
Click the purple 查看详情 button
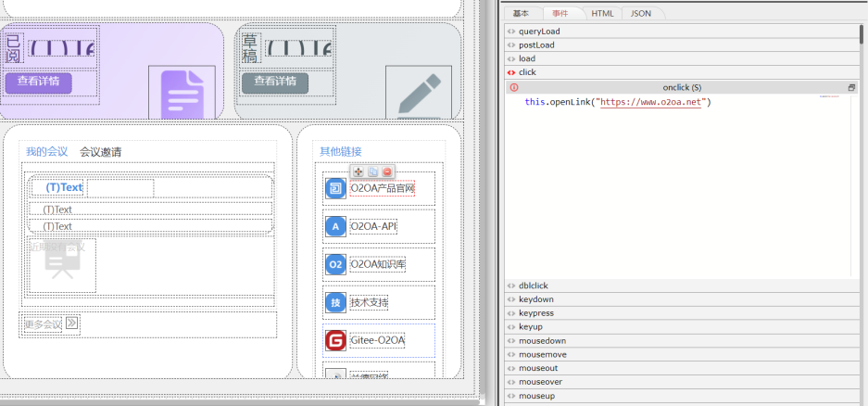pyautogui.click(x=38, y=82)
